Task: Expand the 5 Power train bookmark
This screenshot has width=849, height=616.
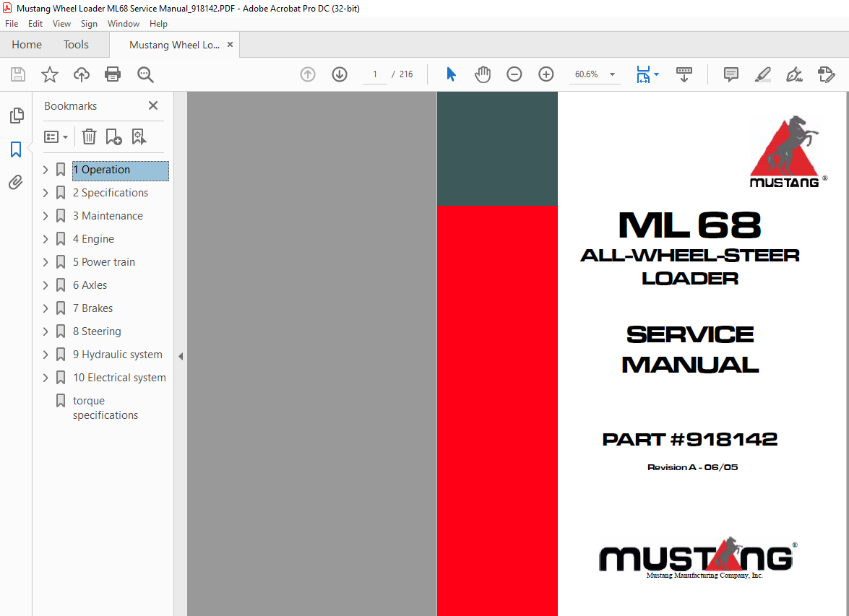Action: [x=46, y=262]
